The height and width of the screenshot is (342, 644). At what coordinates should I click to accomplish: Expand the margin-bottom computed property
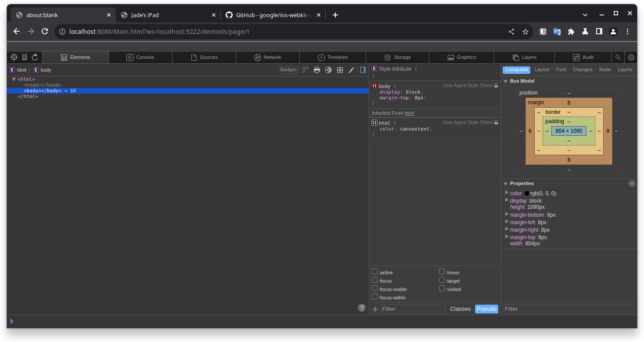click(507, 215)
